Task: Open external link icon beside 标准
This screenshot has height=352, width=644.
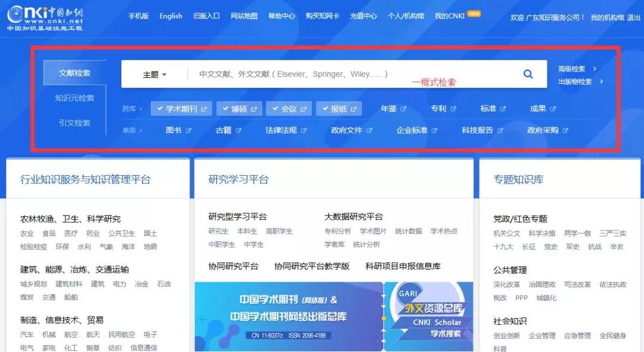Action: [x=503, y=109]
